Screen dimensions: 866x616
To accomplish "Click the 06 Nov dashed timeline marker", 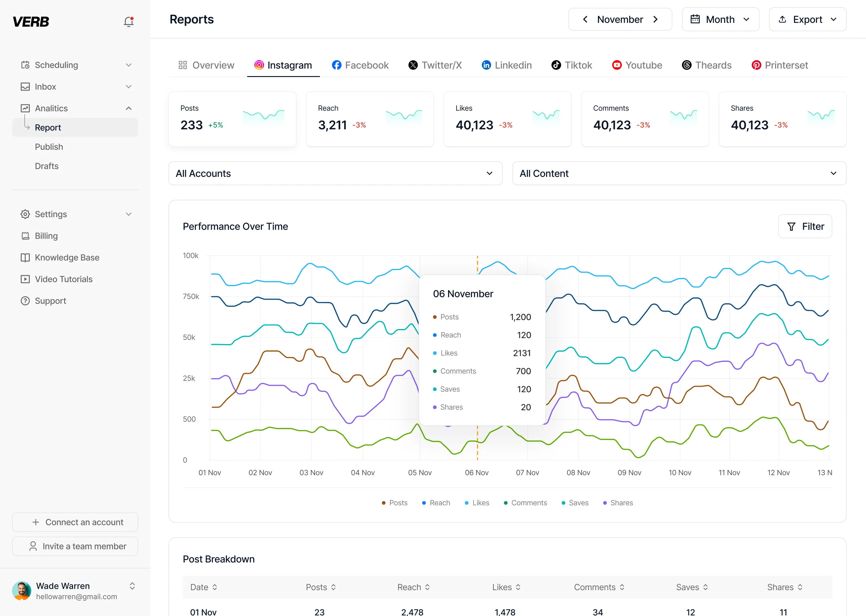I will (478, 444).
